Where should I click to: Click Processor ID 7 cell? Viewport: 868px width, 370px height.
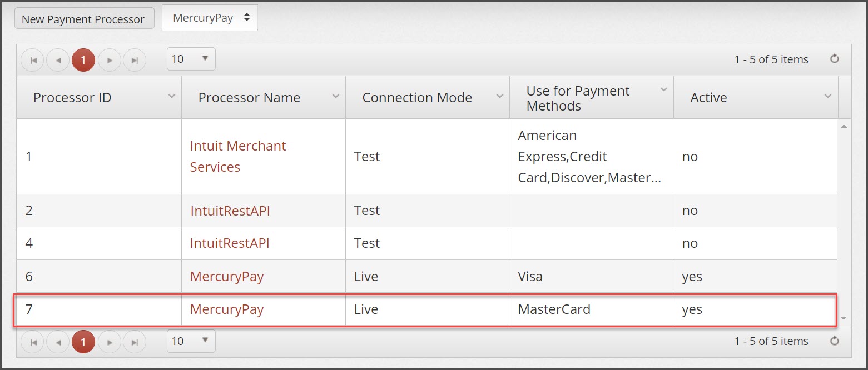click(x=99, y=309)
